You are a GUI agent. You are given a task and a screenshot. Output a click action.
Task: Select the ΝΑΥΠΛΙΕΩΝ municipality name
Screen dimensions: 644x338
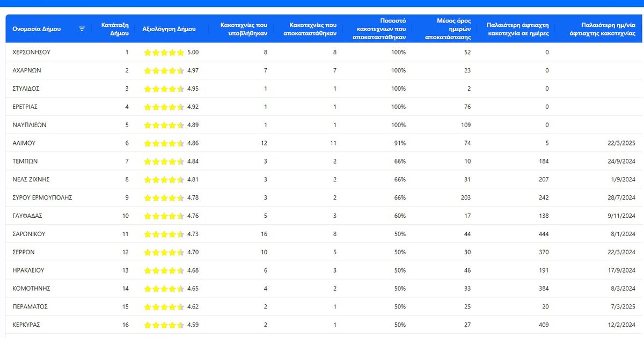[30, 125]
